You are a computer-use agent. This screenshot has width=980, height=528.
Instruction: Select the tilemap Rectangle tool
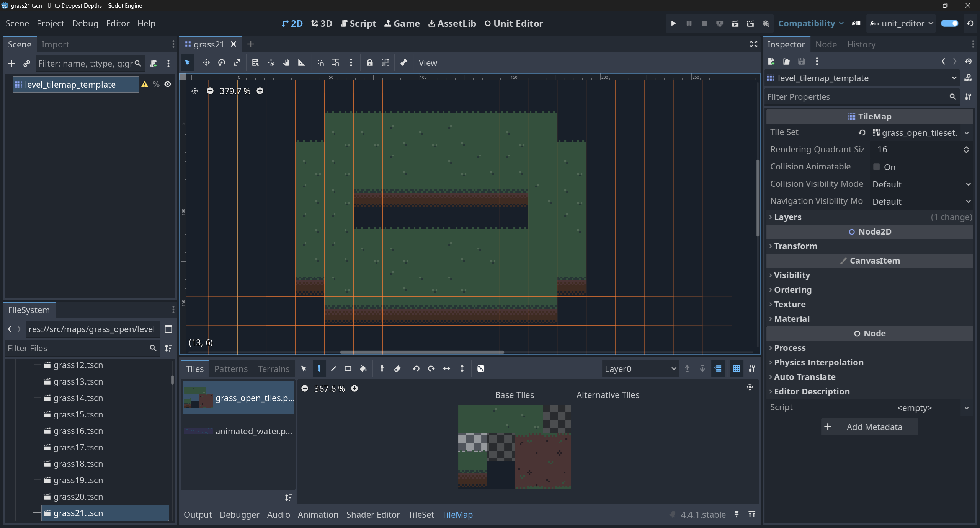point(348,368)
